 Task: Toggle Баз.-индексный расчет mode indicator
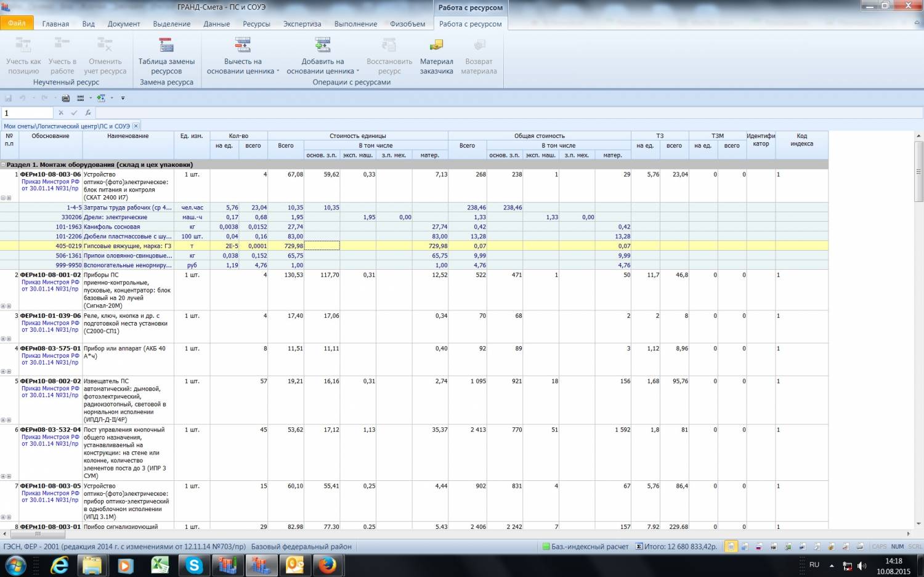(585, 546)
